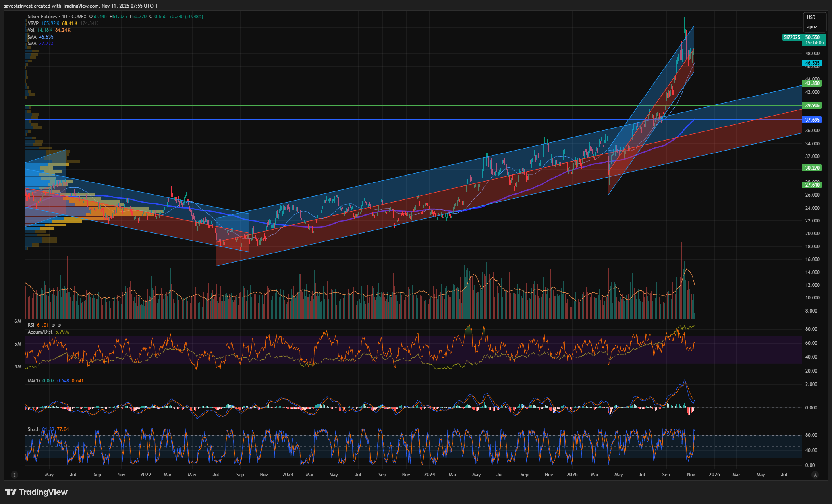832x504 pixels.
Task: Click the green 39.905 level label
Action: pos(812,106)
